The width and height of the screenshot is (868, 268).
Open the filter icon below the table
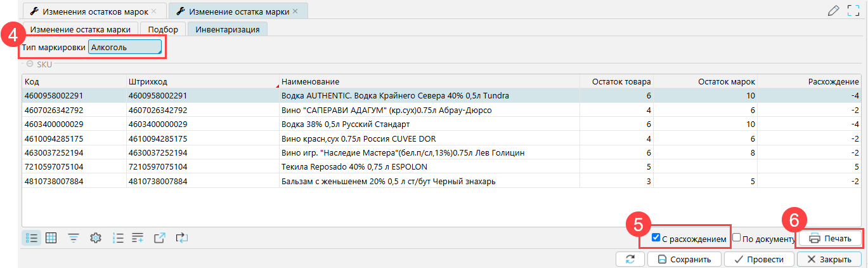[x=74, y=238]
